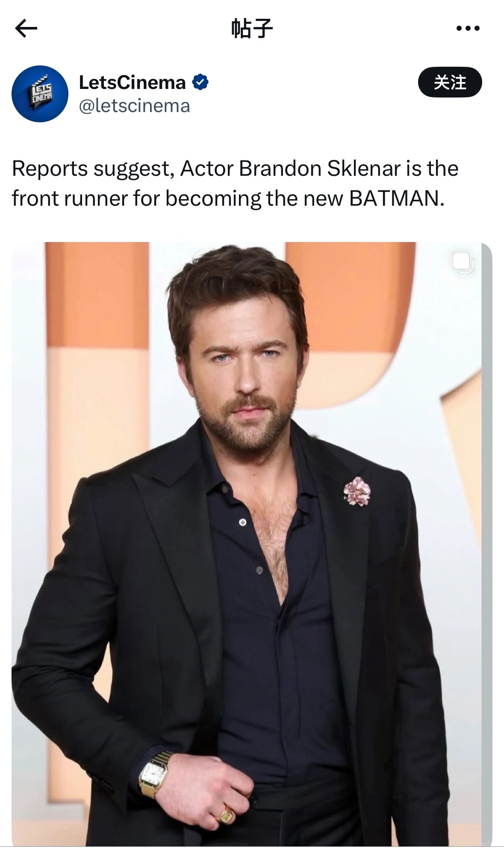Tap the multi-image gallery icon on photo
The width and height of the screenshot is (504, 857).
(463, 263)
